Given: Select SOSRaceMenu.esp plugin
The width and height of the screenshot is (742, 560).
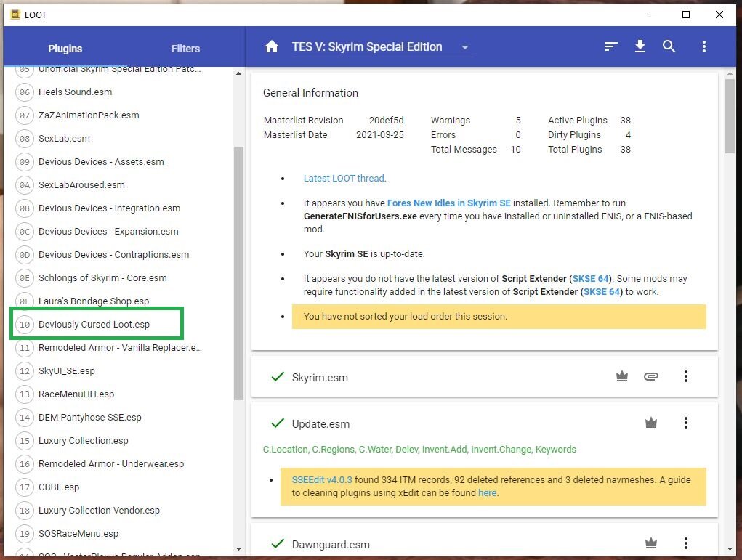Looking at the screenshot, I should (x=78, y=534).
